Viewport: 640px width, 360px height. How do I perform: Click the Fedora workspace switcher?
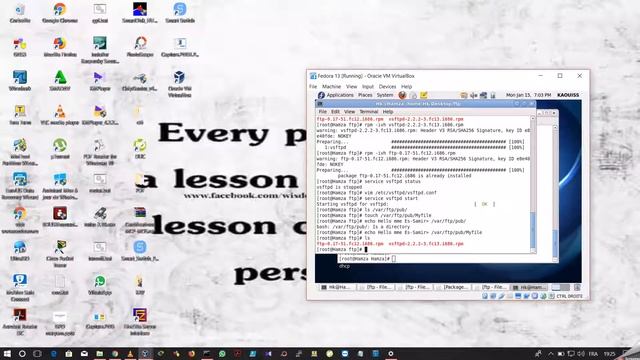point(560,287)
